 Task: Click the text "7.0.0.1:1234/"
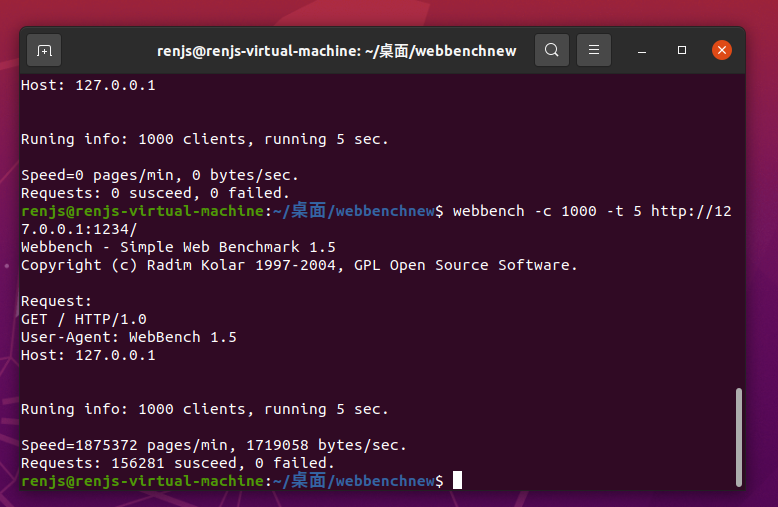pyautogui.click(x=79, y=229)
